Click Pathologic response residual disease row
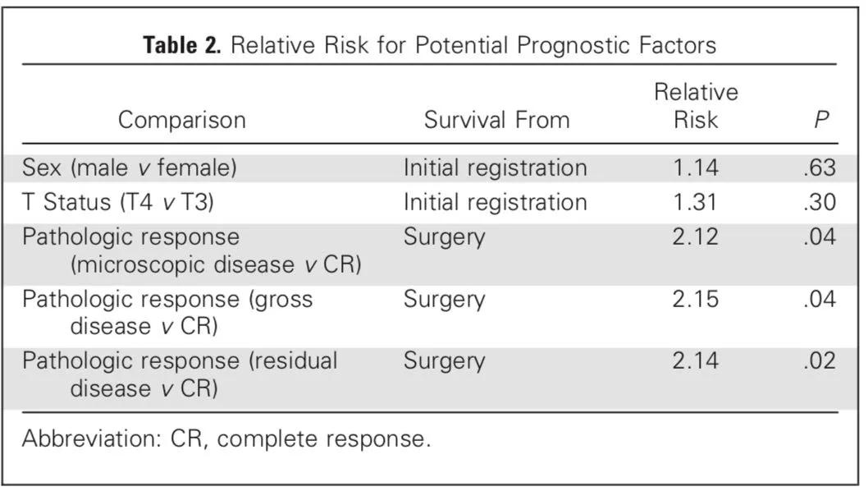Image resolution: width=868 pixels, height=496 pixels. (x=179, y=361)
